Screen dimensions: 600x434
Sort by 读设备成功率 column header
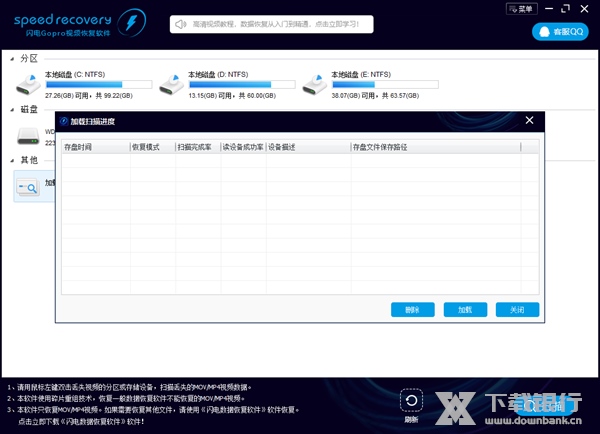tap(243, 147)
